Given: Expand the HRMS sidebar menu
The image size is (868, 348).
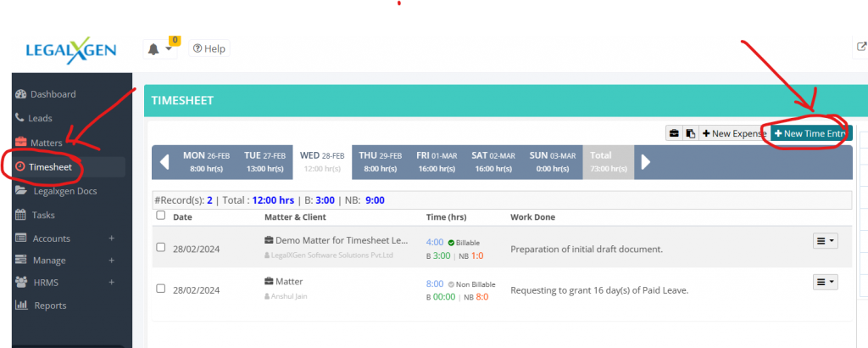Looking at the screenshot, I should [111, 282].
